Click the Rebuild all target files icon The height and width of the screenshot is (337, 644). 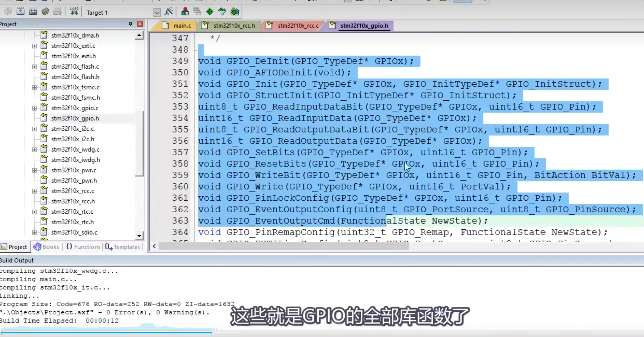pyautogui.click(x=33, y=12)
